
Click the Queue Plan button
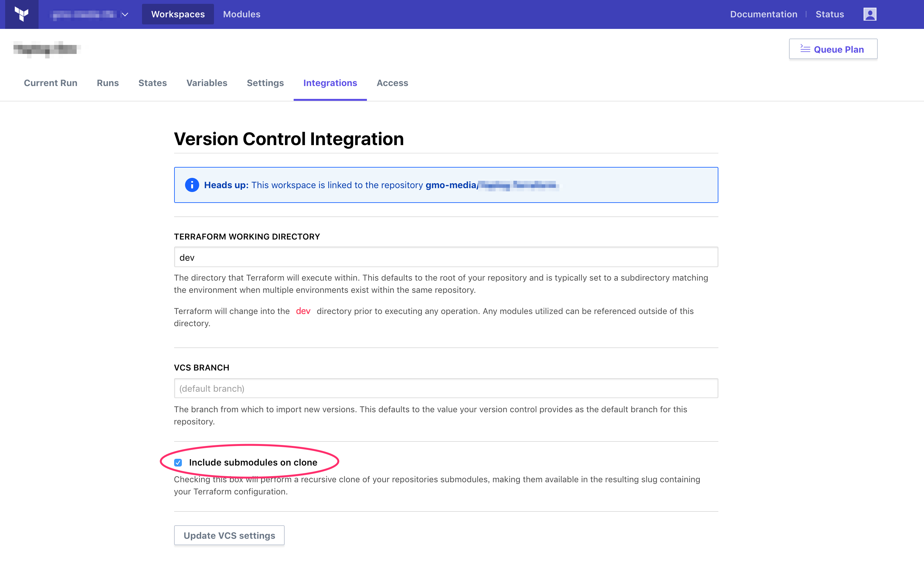833,49
